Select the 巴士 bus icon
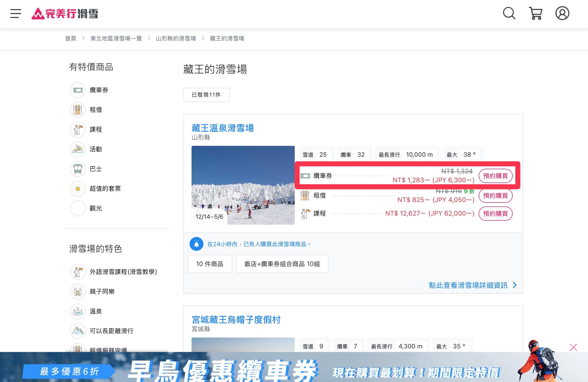The image size is (588, 382). tap(77, 169)
